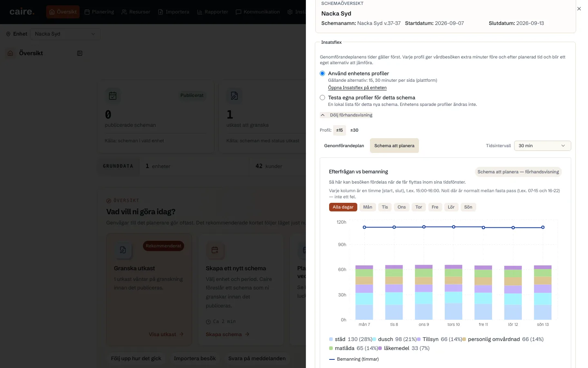588x368 pixels.
Task: Click the städ legend color swatch
Action: (x=331, y=339)
